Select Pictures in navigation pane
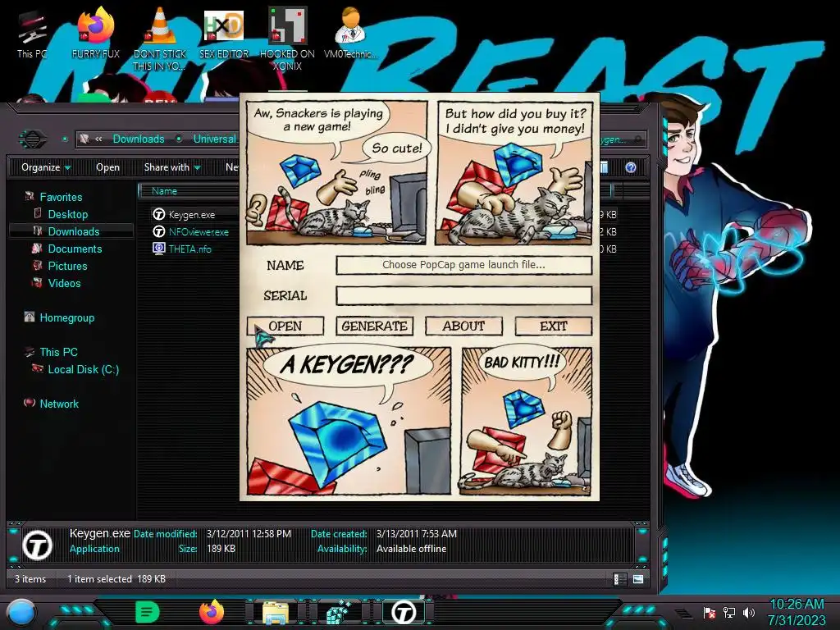Viewport: 840px width, 630px height. coord(67,267)
